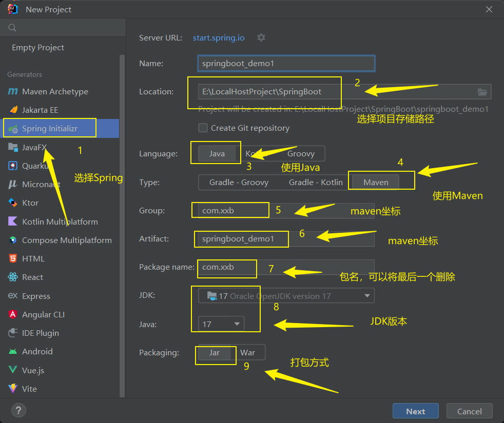
Task: Open the JDK selection dropdown
Action: click(286, 296)
